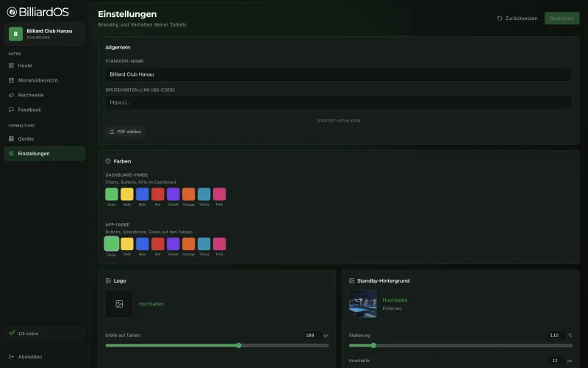Click the PDF wählen button

tap(125, 132)
